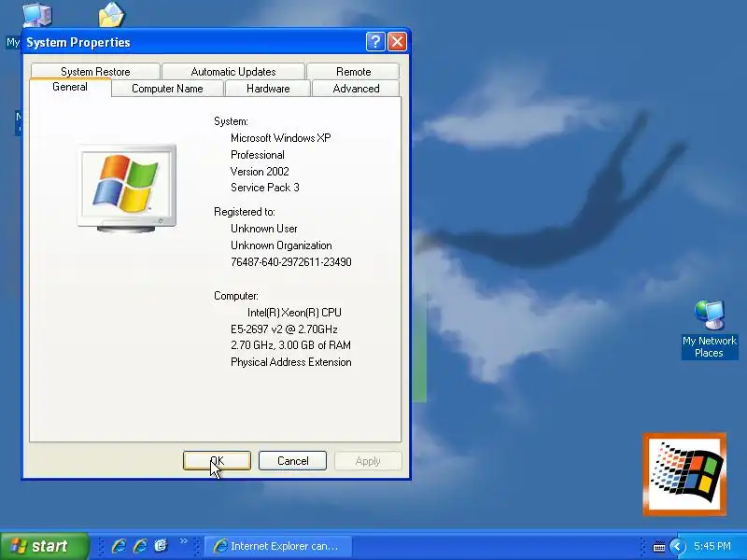747x560 pixels.
Task: Open the Start menu
Action: tap(44, 546)
